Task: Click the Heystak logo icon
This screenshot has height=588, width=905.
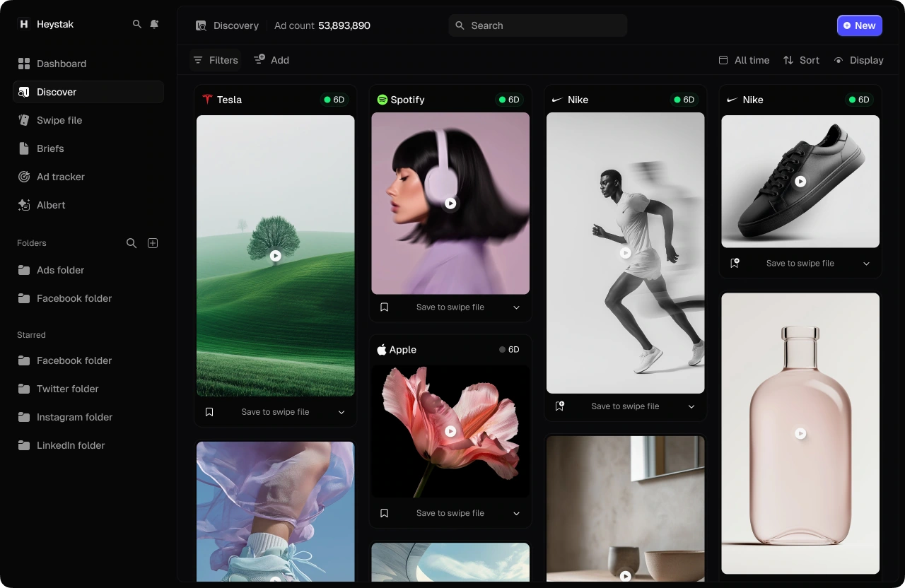Action: point(24,24)
